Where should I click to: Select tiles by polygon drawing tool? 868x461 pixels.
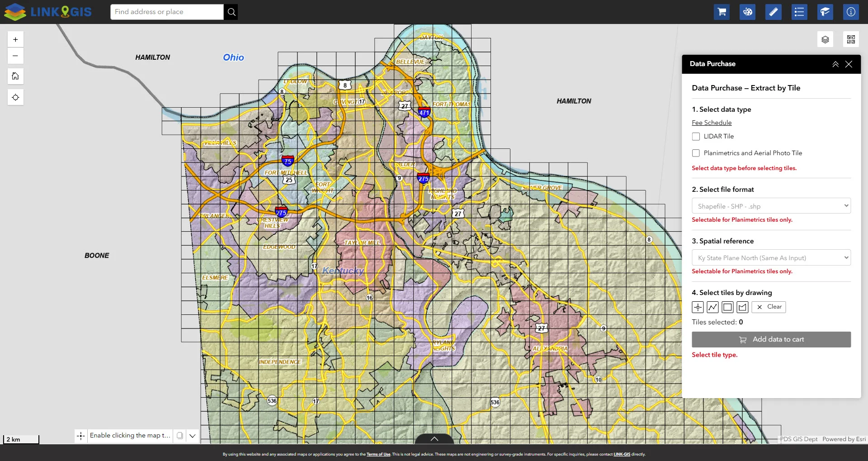pyautogui.click(x=742, y=307)
